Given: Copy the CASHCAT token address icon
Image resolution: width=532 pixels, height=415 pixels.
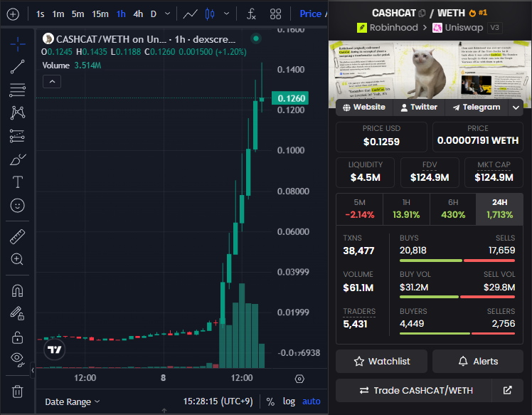Looking at the screenshot, I should (x=422, y=14).
